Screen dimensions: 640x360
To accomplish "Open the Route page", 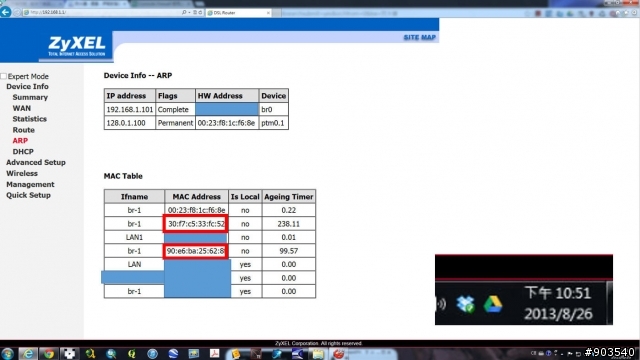I will point(23,130).
